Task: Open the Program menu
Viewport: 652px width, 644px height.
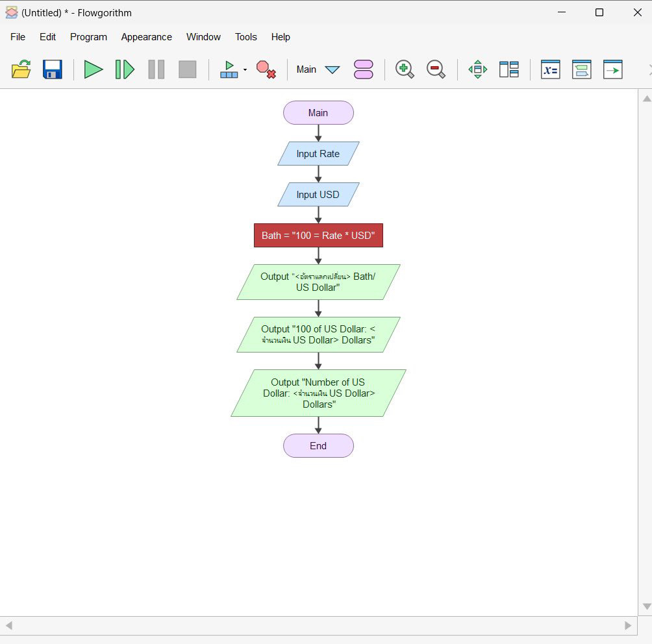Action: (88, 37)
